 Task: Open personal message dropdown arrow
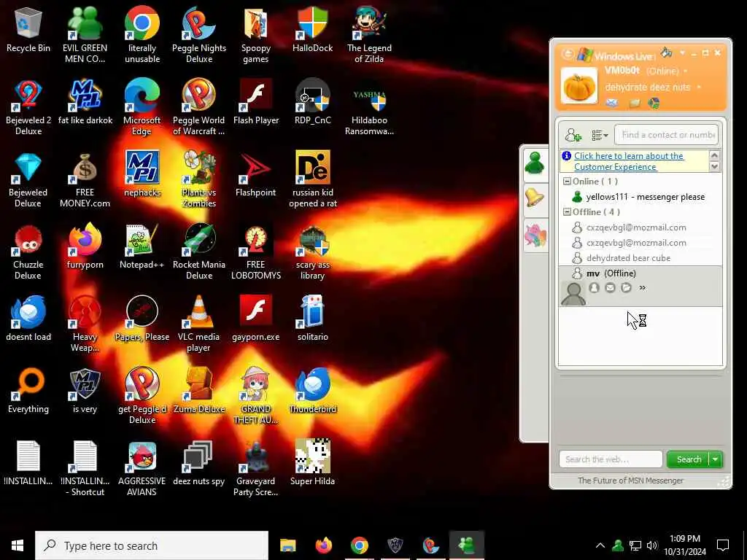pos(699,87)
